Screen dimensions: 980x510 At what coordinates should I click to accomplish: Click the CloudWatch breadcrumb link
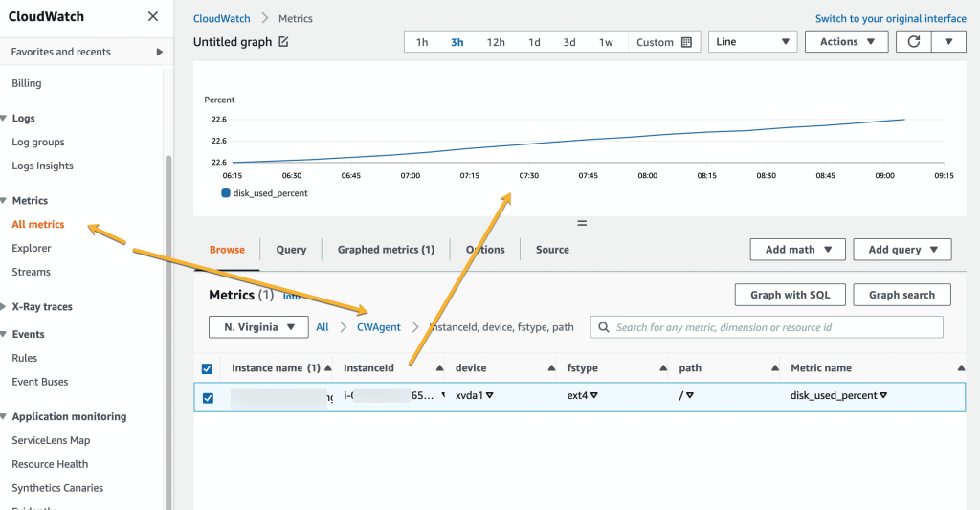[221, 19]
